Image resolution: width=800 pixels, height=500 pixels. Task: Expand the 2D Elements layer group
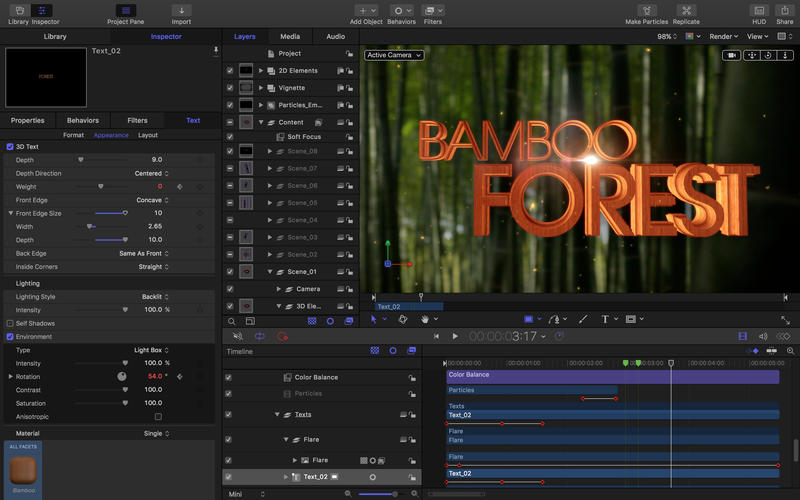261,71
